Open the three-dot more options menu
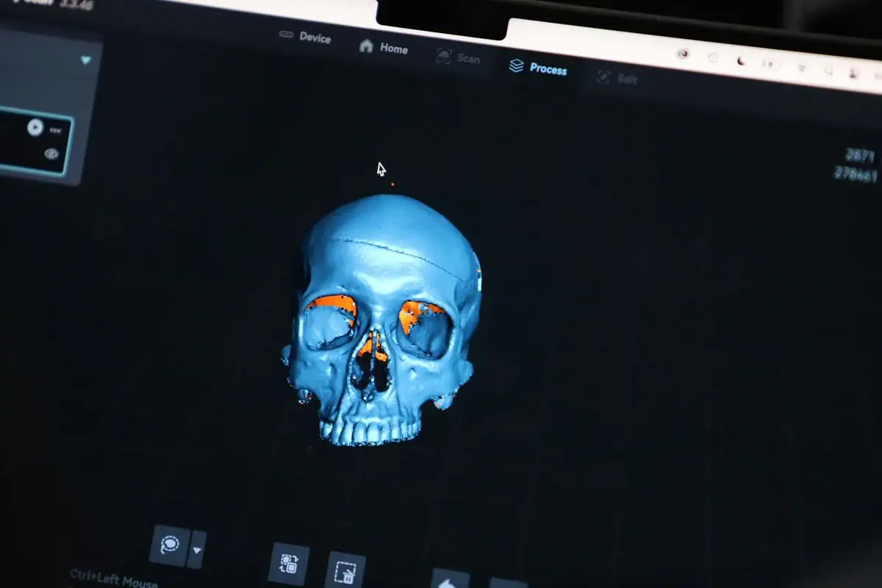 coord(56,130)
